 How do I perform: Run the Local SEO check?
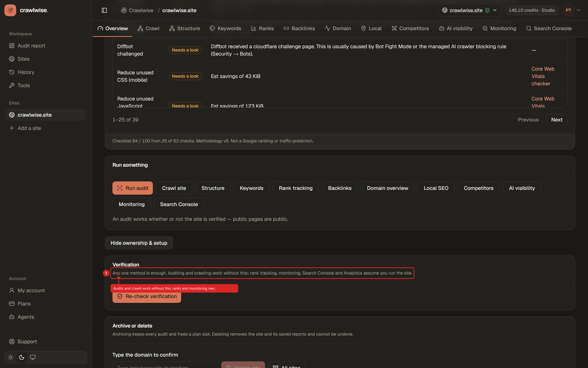(436, 188)
